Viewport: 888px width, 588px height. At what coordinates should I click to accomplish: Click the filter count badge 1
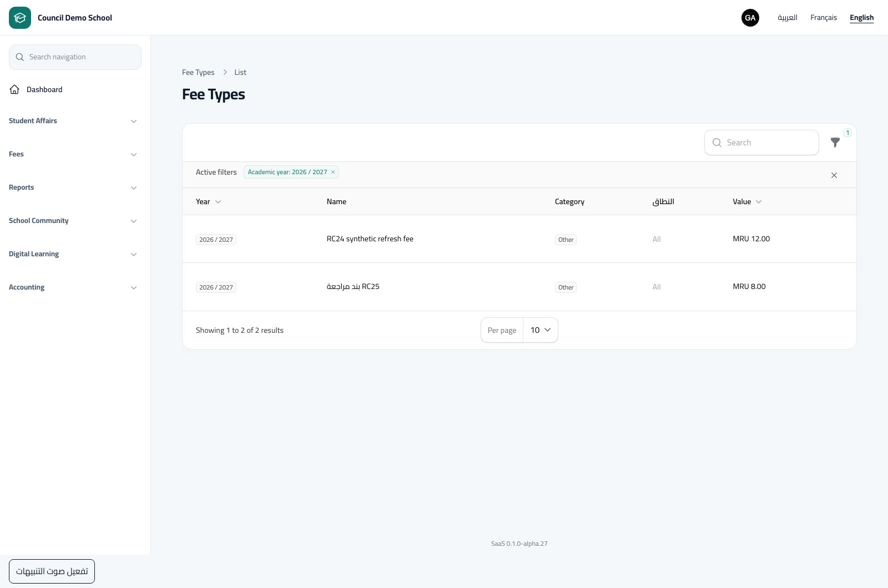point(847,133)
